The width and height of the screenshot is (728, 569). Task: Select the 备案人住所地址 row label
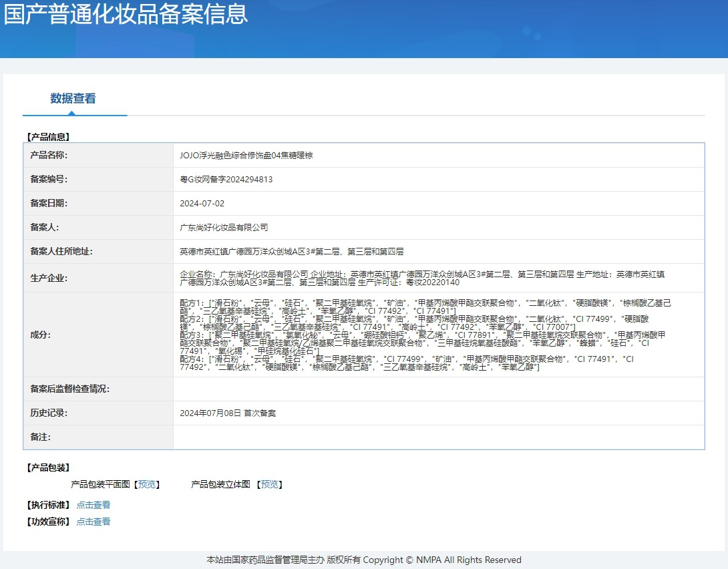[61, 252]
